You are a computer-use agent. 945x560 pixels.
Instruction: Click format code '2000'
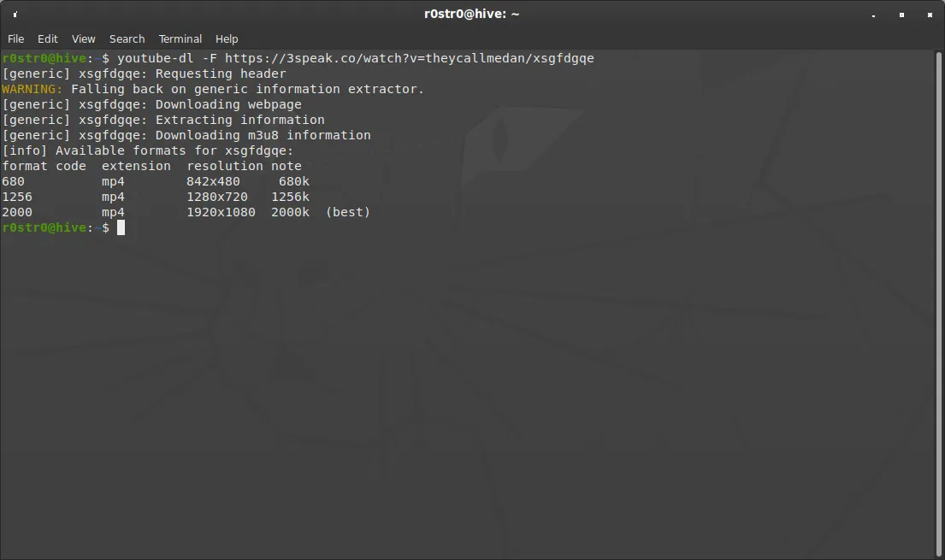click(17, 212)
